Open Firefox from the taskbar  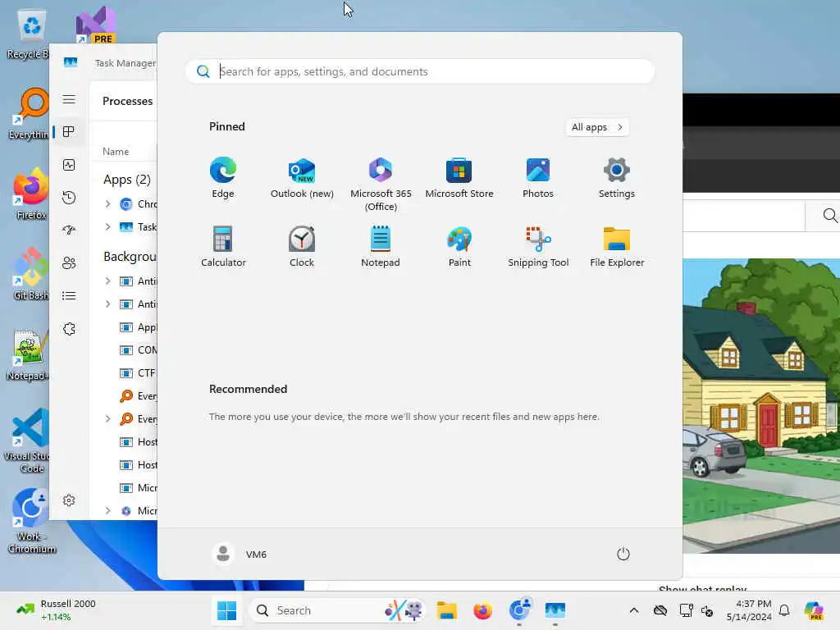[x=482, y=610]
